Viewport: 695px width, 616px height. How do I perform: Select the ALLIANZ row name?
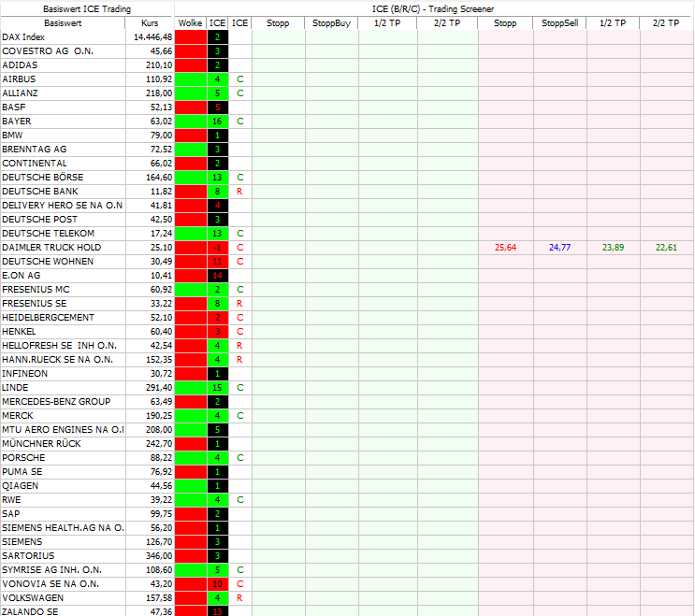point(20,93)
